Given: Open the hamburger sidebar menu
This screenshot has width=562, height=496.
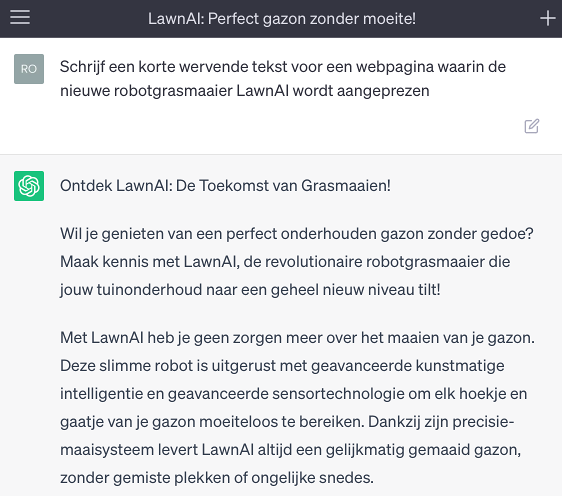Looking at the screenshot, I should tap(20, 17).
